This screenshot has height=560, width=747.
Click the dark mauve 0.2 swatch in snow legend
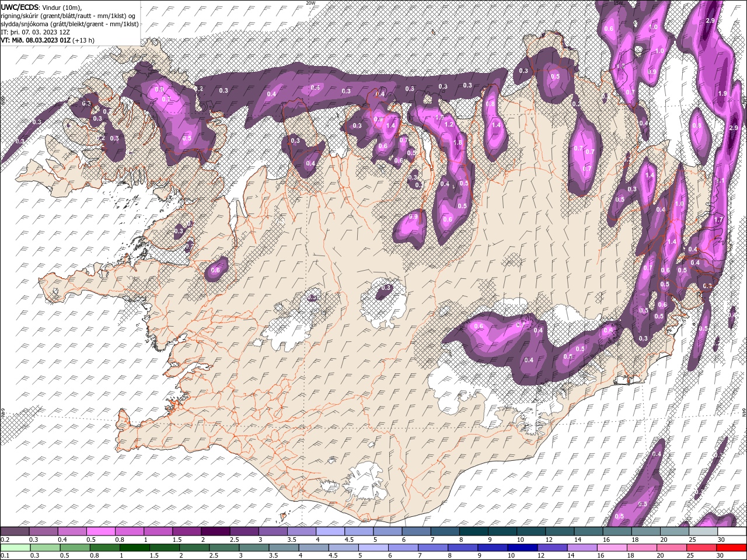tap(15, 531)
